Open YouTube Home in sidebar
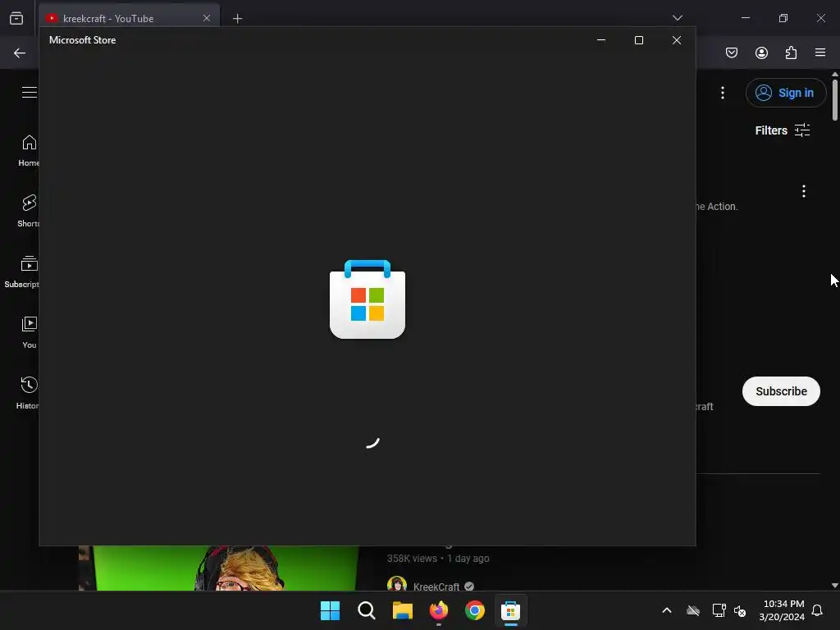This screenshot has width=840, height=630. (29, 151)
